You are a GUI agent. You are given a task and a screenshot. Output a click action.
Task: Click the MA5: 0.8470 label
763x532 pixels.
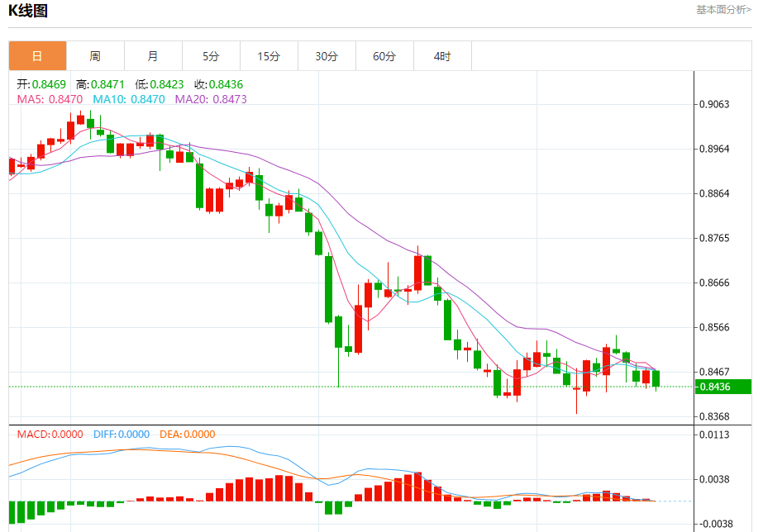(50, 99)
